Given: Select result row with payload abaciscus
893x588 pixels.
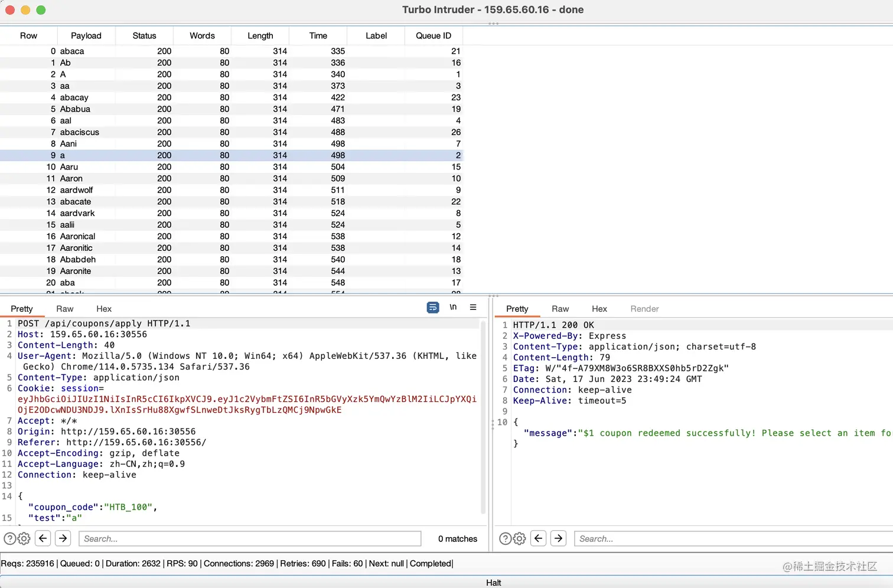Looking at the screenshot, I should pyautogui.click(x=232, y=132).
